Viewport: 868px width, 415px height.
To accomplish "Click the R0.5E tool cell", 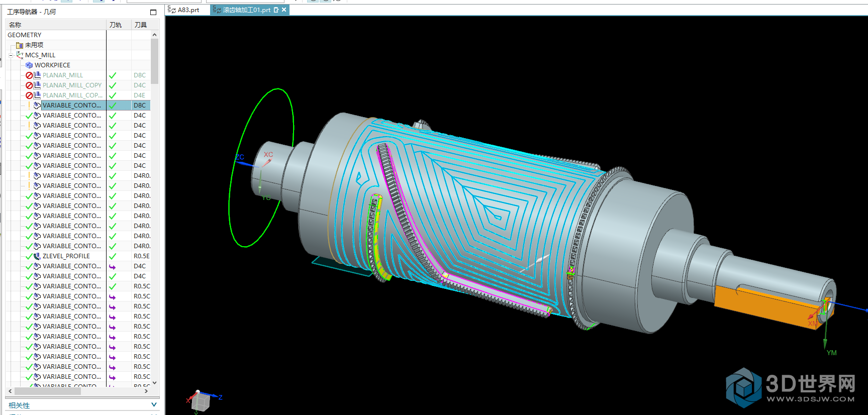I will (142, 256).
